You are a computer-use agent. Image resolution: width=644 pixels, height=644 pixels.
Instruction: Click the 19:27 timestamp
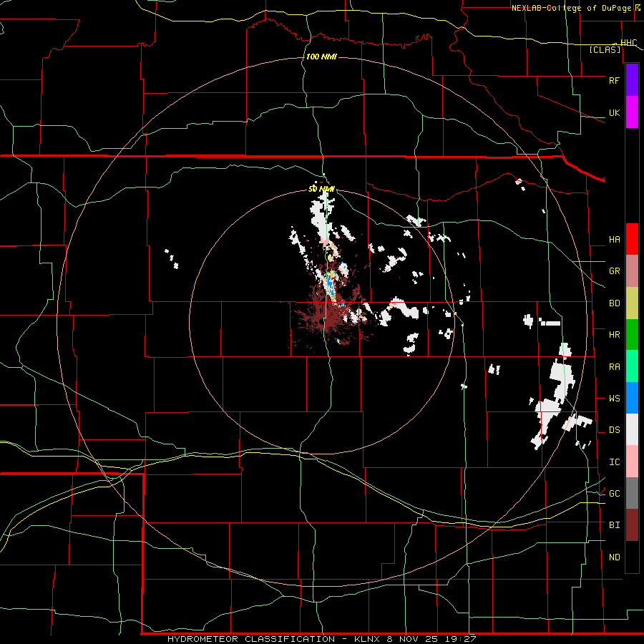click(459, 639)
